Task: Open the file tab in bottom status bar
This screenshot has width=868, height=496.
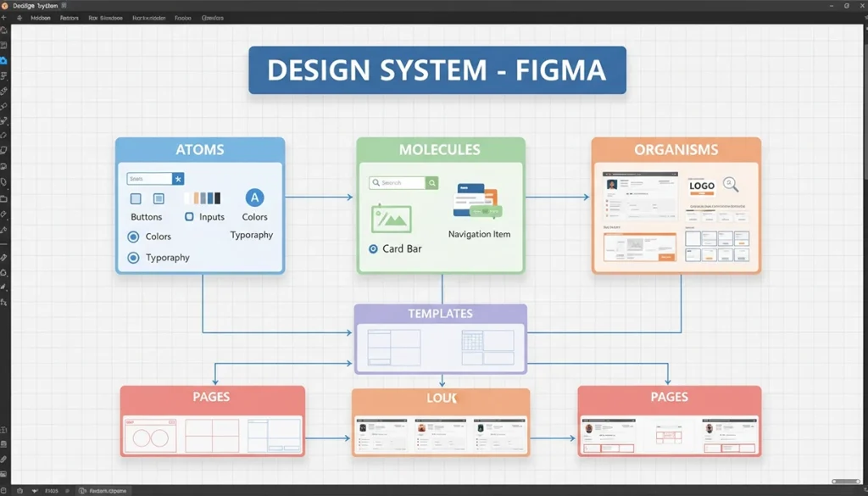Action: click(103, 491)
